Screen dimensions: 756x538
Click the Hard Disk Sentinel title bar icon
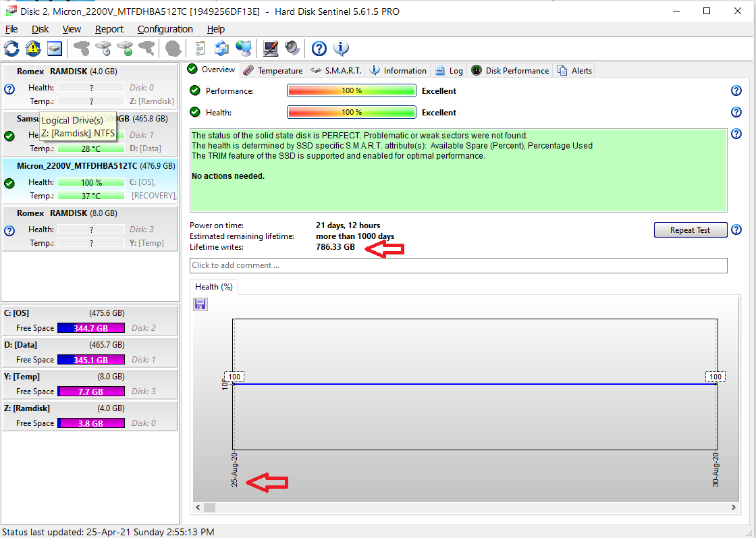point(11,11)
